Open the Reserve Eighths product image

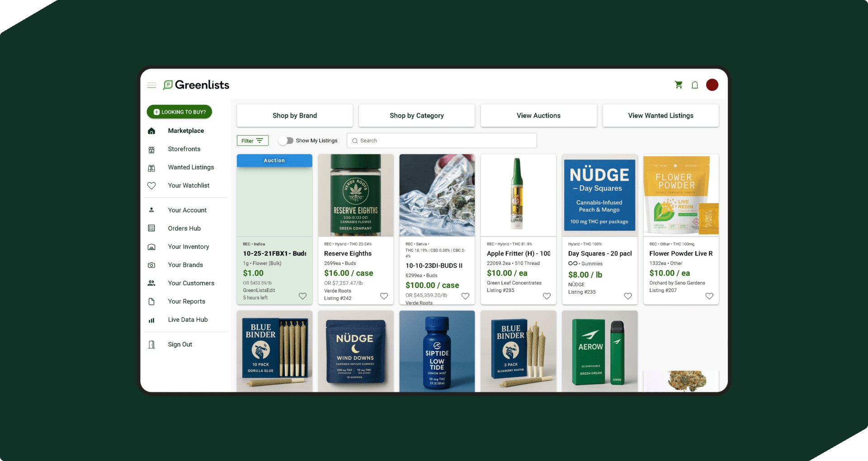pos(356,195)
